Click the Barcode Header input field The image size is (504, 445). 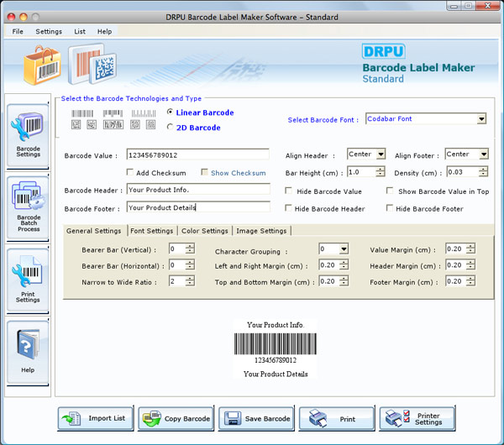point(198,190)
